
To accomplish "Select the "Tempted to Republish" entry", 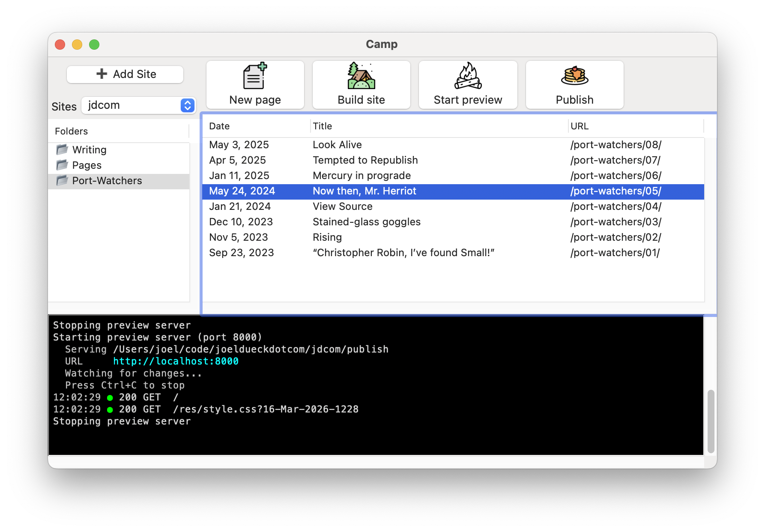I will point(365,160).
